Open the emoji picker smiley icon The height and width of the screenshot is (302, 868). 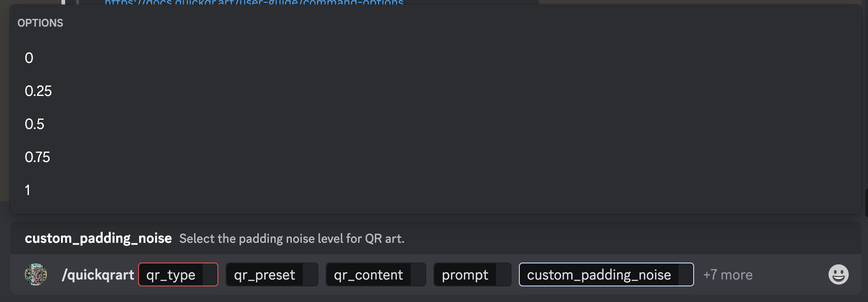click(838, 274)
